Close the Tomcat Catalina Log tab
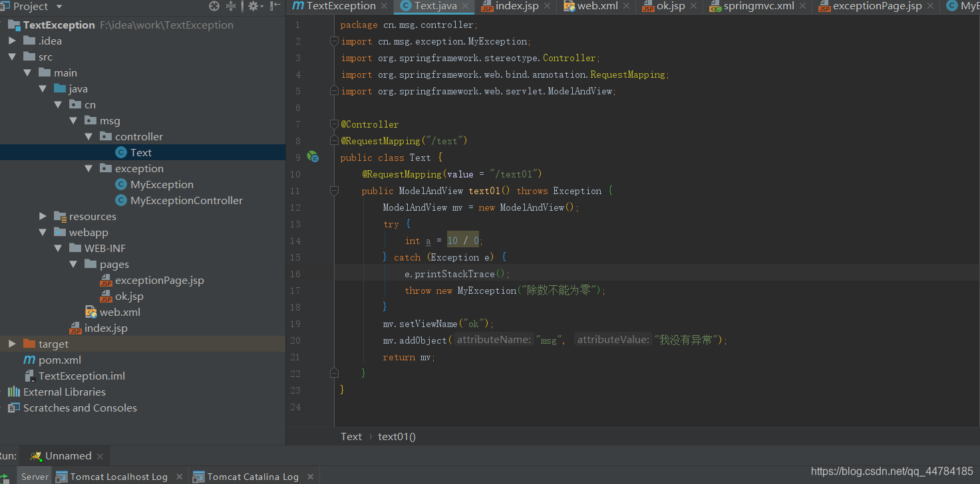Viewport: 980px width, 484px height. tap(310, 477)
